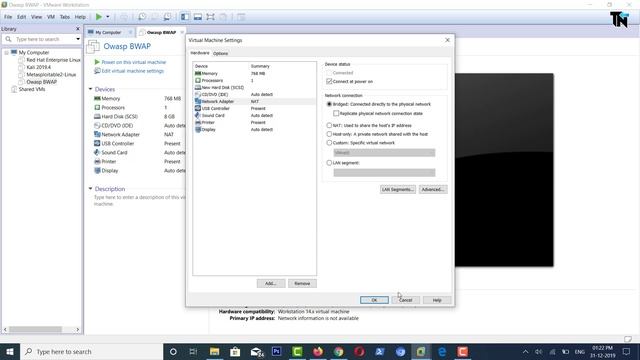Click Network Adapter icon in main Devices list
The width and height of the screenshot is (640, 360).
tap(97, 134)
